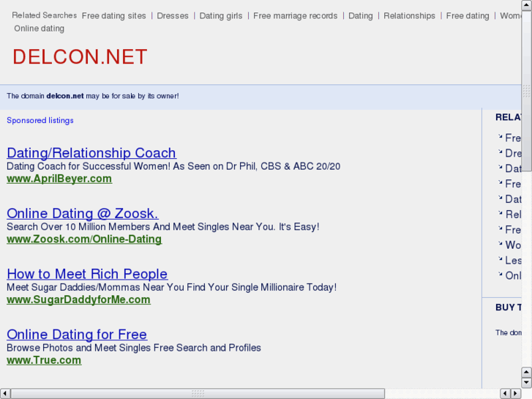
Task: Click 'may be for sale' domain notice
Action: pos(93,96)
